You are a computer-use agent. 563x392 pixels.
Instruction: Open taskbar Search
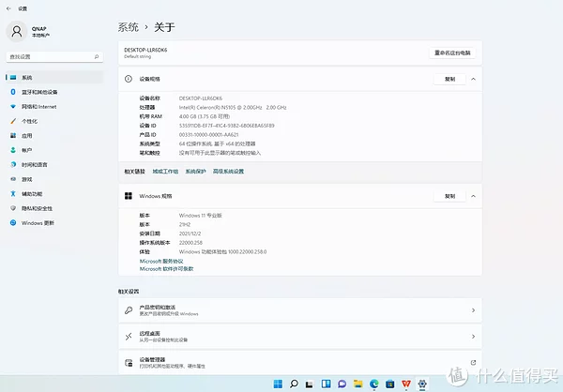coord(294,384)
